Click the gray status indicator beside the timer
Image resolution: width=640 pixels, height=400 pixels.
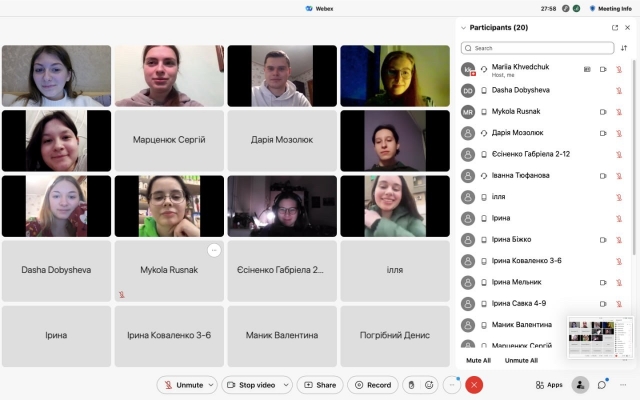pyautogui.click(x=565, y=9)
